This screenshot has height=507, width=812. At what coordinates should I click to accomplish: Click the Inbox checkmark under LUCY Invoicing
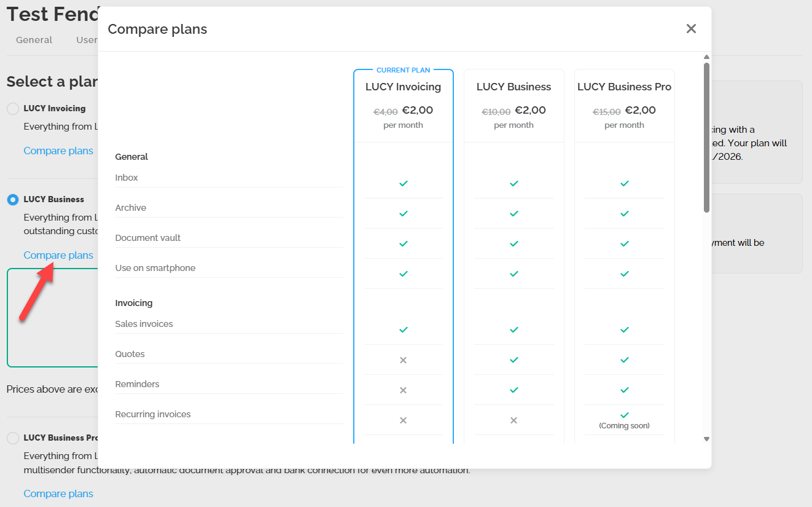(404, 184)
